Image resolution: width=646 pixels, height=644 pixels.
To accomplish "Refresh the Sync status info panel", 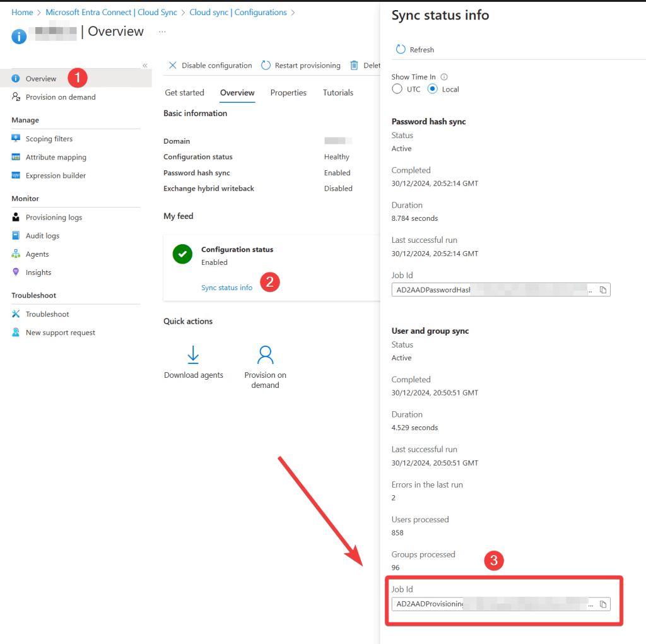I will coord(415,50).
